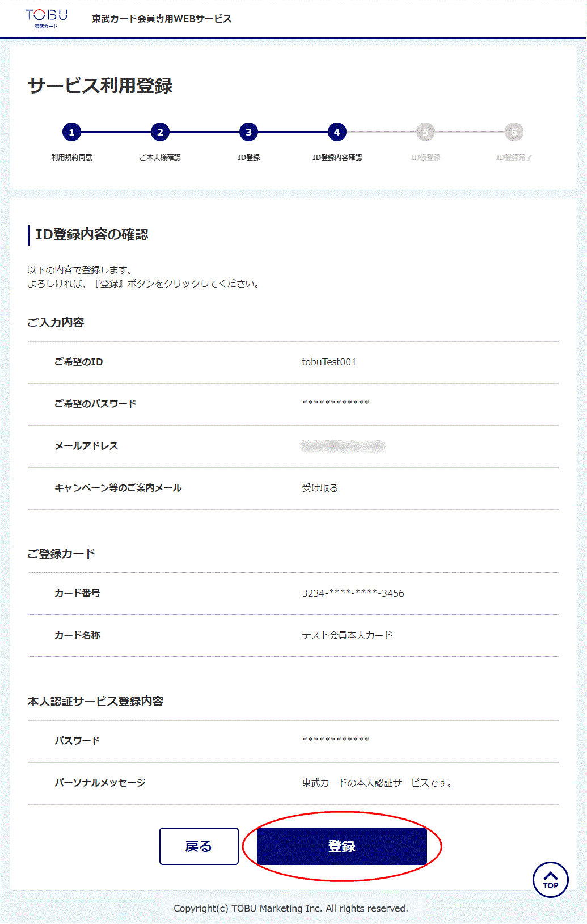Image resolution: width=587 pixels, height=924 pixels.
Task: Click the ご本人様確認 step label
Action: 160,157
